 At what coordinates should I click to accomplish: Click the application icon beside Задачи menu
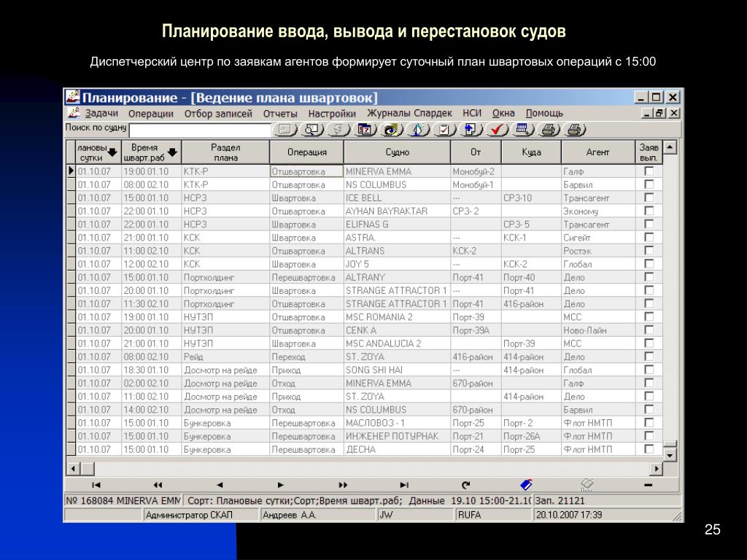point(74,113)
